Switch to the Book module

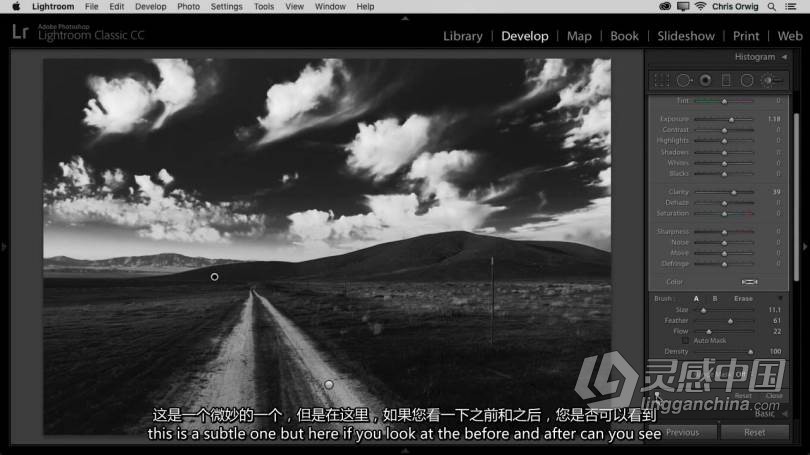coord(625,36)
